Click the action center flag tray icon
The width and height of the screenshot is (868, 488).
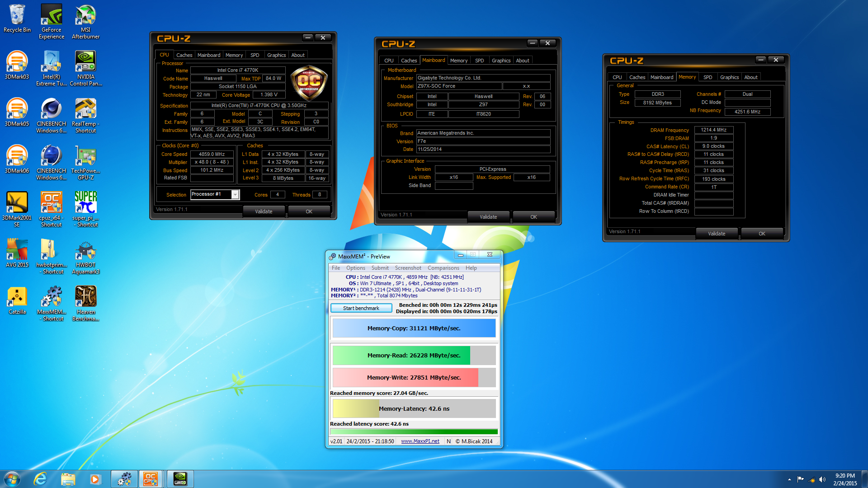[800, 479]
